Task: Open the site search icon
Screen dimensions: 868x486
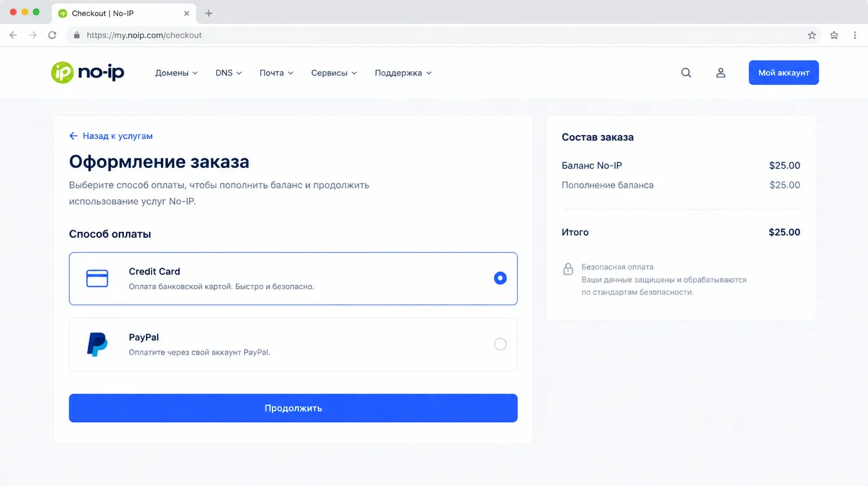Action: (x=686, y=73)
